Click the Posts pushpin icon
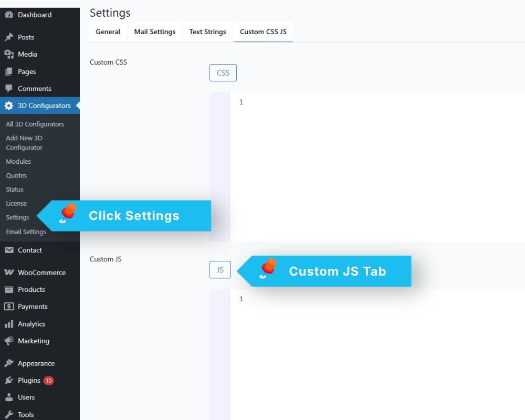Viewport: 525px width, 420px height. point(9,37)
